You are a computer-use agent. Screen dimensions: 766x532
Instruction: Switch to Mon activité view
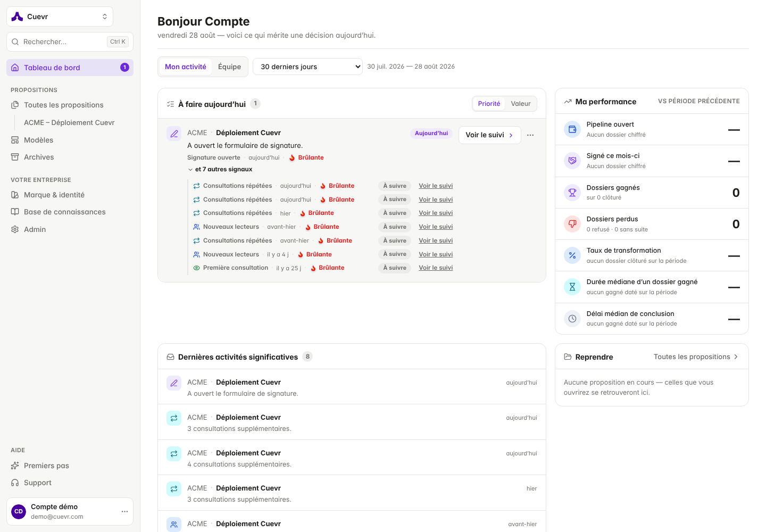[x=186, y=66]
